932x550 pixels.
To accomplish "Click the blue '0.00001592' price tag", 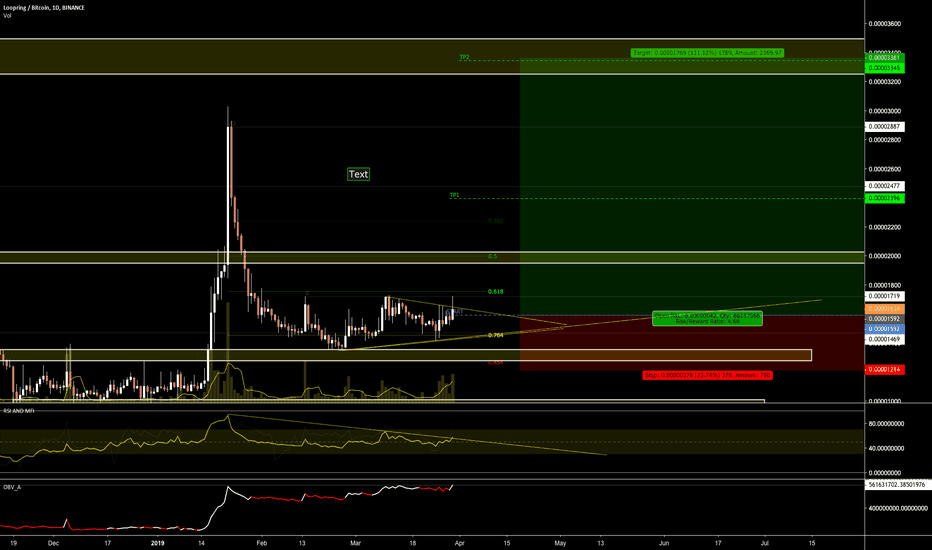I will point(884,329).
